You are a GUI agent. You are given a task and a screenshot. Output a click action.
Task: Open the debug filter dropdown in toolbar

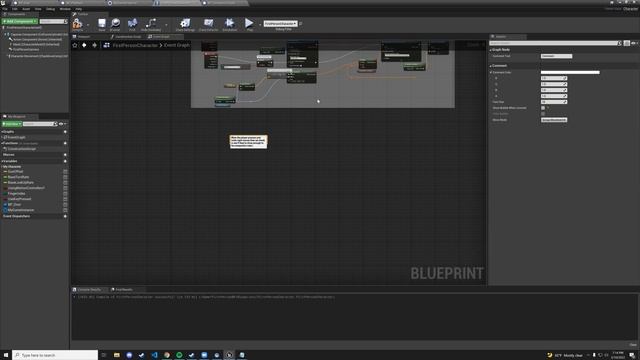tap(280, 24)
